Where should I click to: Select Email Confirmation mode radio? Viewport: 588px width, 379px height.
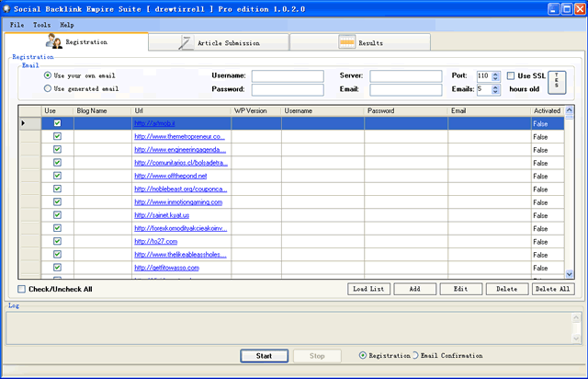[414, 355]
